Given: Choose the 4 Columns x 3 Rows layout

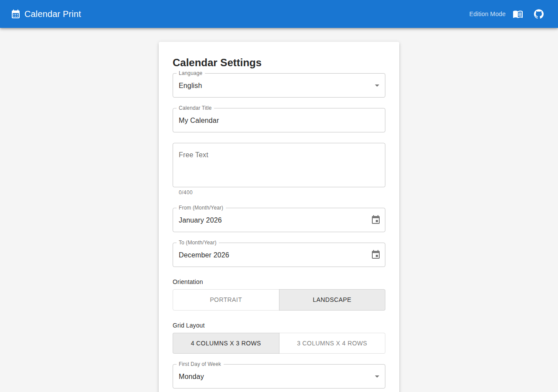Looking at the screenshot, I should coord(226,343).
